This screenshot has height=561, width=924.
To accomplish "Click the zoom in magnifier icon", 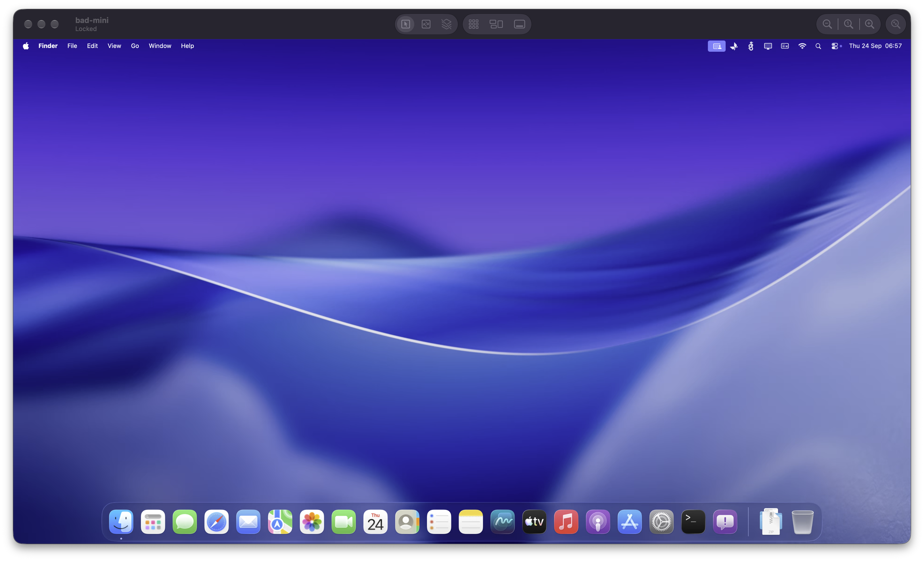I will point(870,24).
